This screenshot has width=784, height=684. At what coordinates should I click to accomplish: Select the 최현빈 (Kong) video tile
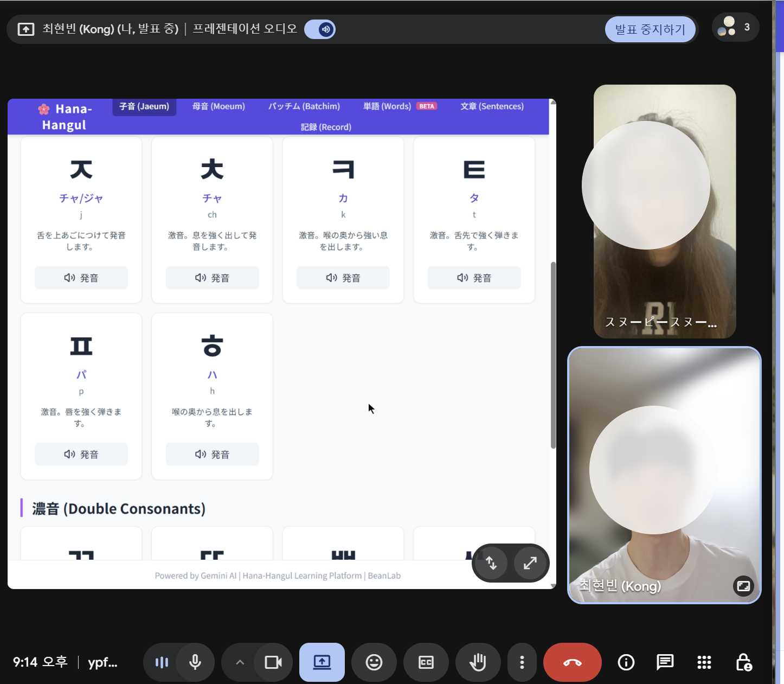point(664,475)
